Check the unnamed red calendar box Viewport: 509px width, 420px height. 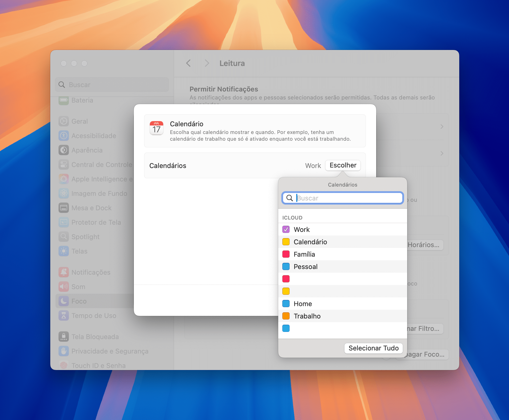[286, 279]
